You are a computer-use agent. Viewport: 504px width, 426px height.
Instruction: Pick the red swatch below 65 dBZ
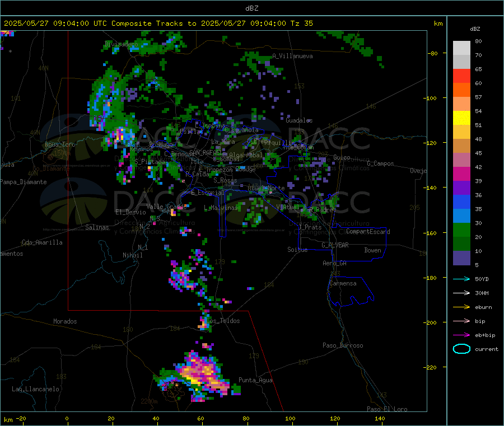click(x=461, y=76)
